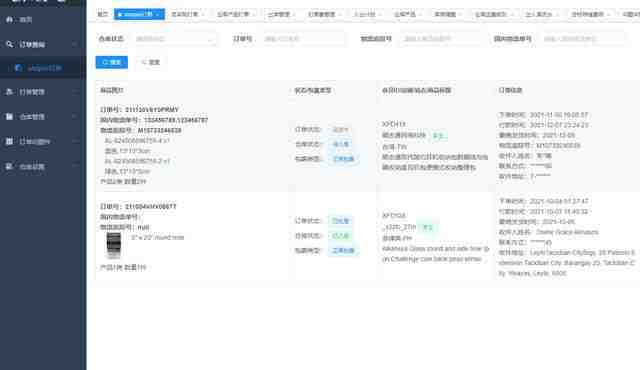This screenshot has height=370, width=640.
Task: Open the home icon in the sidebar
Action: click(9, 19)
